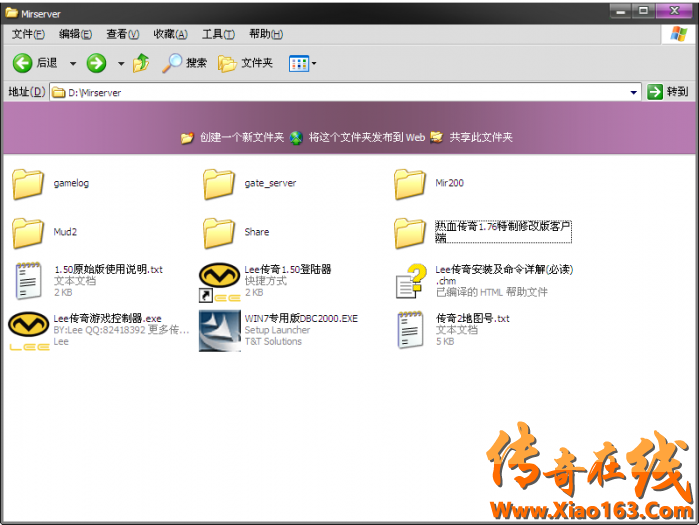Click the share folder task icon
The height and width of the screenshot is (525, 699).
pos(436,137)
